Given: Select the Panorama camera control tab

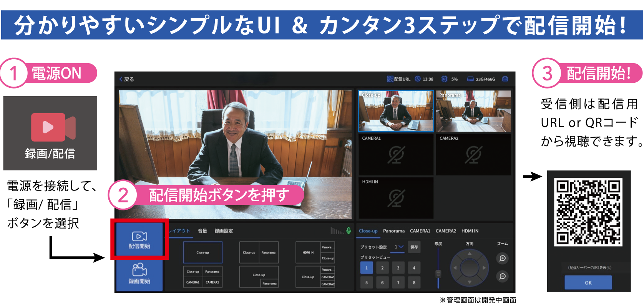Looking at the screenshot, I should point(394,231).
